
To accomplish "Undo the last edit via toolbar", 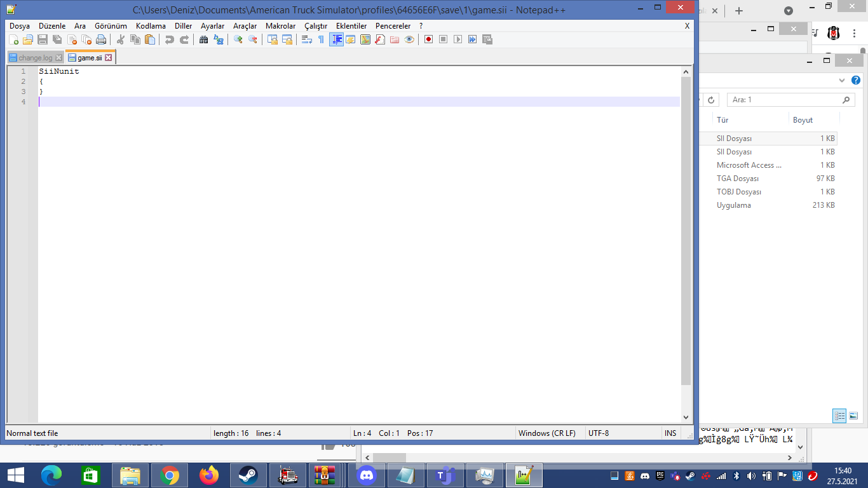I will [170, 39].
